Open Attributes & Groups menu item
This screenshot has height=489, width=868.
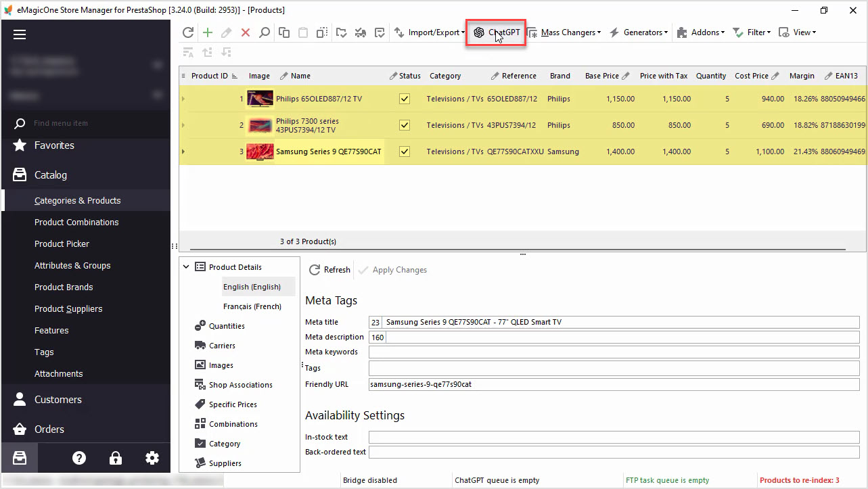click(72, 265)
